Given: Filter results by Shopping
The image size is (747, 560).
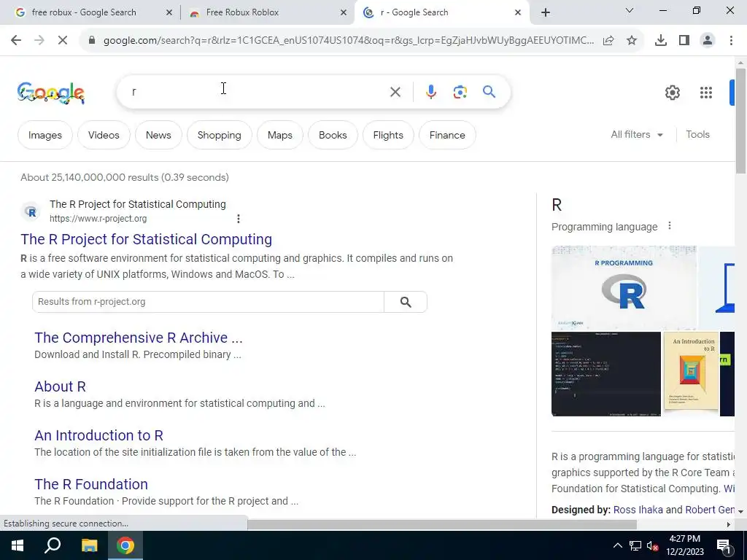Looking at the screenshot, I should point(219,135).
